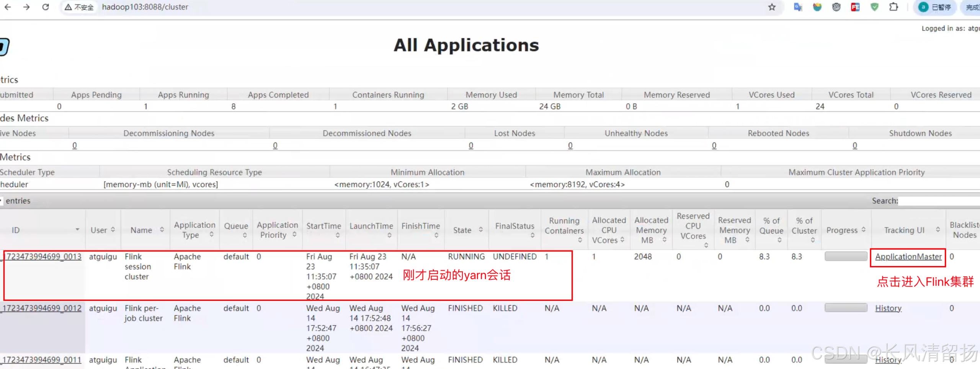Screen dimensions: 980x369
Task: Reload the YARN cluster page
Action: 46,7
